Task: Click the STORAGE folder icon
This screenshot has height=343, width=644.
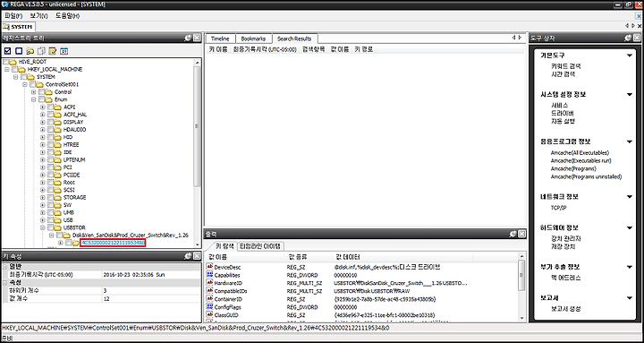Action: coord(58,197)
